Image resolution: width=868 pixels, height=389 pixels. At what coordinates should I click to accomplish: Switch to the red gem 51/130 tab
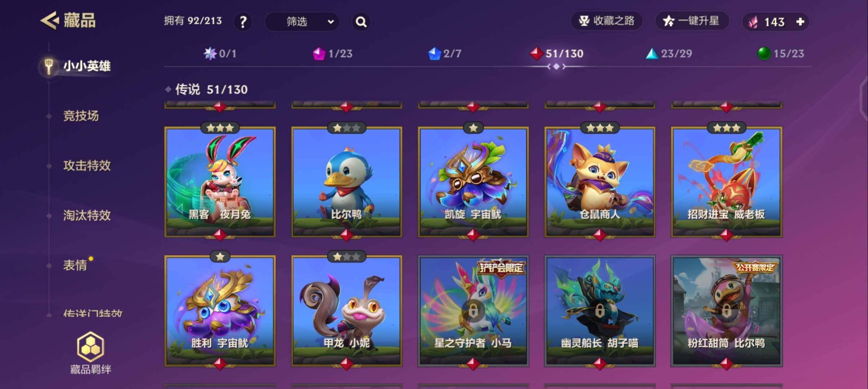556,54
